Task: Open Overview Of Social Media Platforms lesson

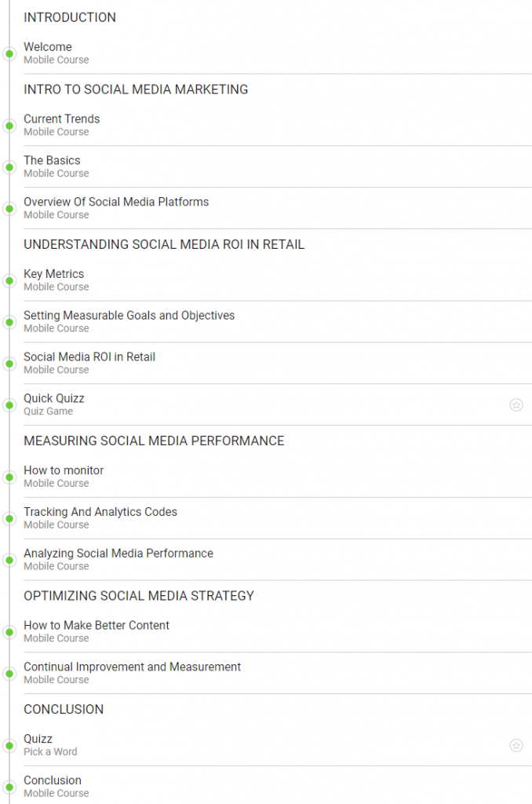Action: (x=116, y=202)
